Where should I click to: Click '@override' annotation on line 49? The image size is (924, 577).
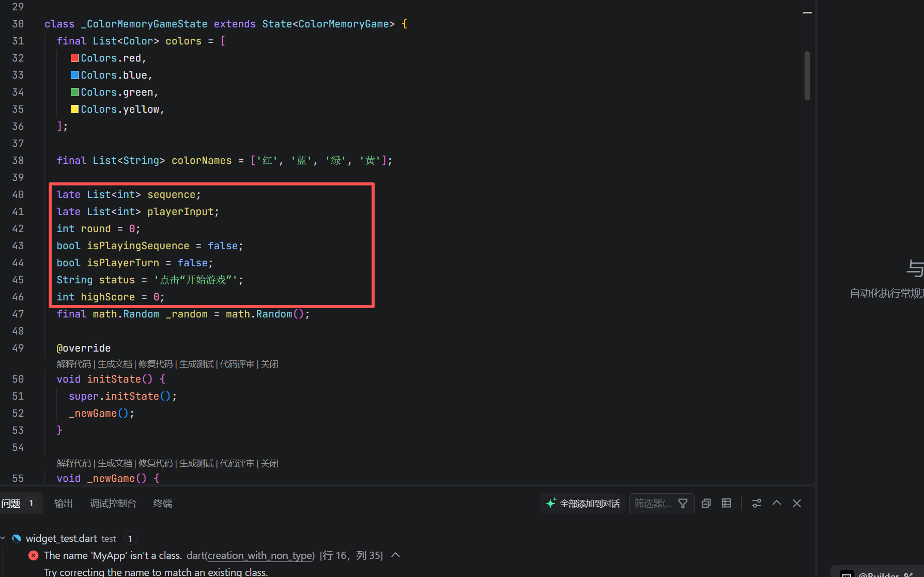tap(83, 348)
